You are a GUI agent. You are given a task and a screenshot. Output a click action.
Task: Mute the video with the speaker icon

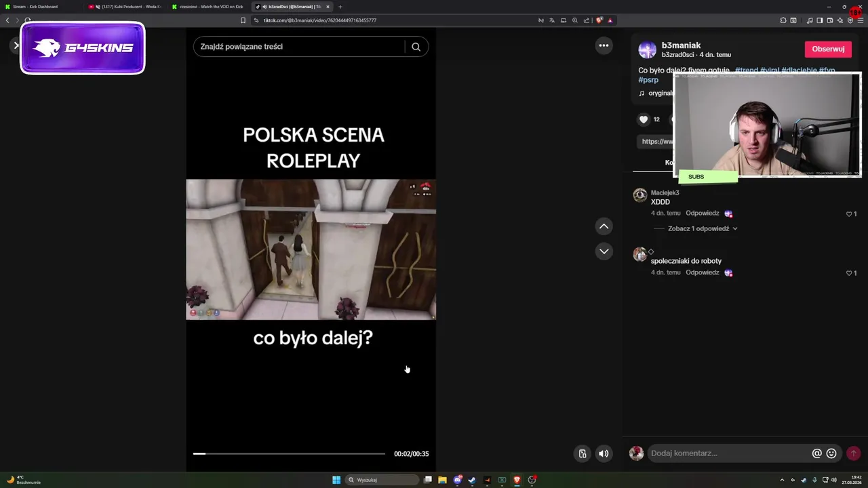tap(604, 453)
